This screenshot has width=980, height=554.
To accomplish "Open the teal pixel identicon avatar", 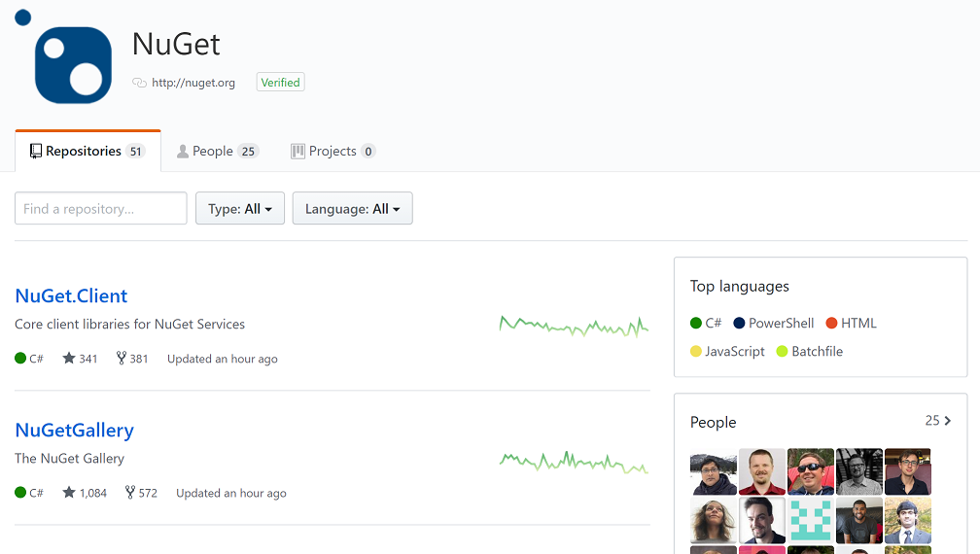I will [811, 520].
